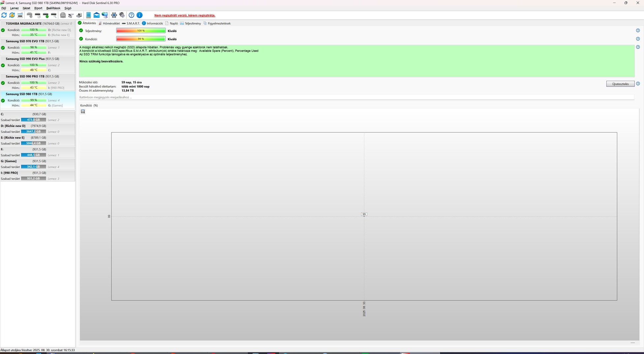The image size is (644, 354).
Task: Open the Riport menu
Action: coord(38,8)
